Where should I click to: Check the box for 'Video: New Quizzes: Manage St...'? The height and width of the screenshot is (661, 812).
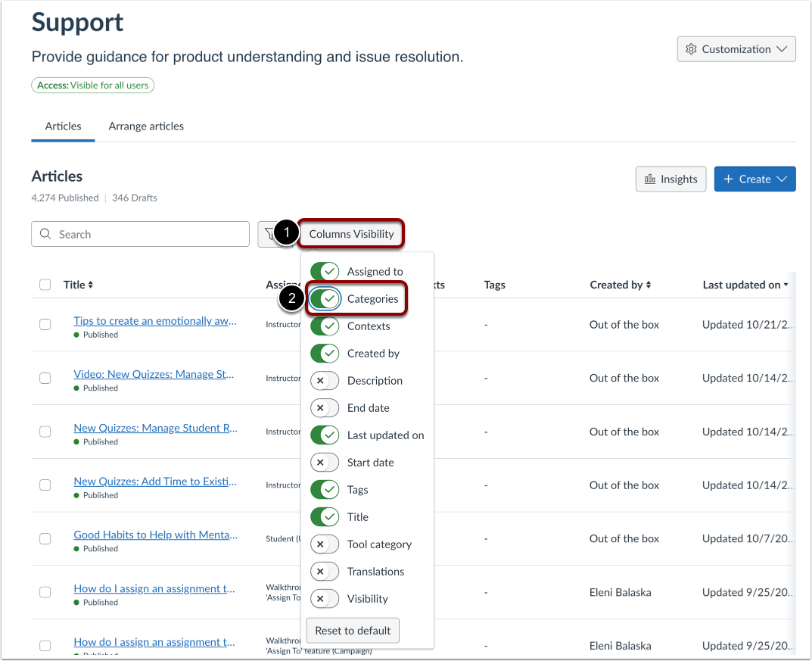coord(45,378)
